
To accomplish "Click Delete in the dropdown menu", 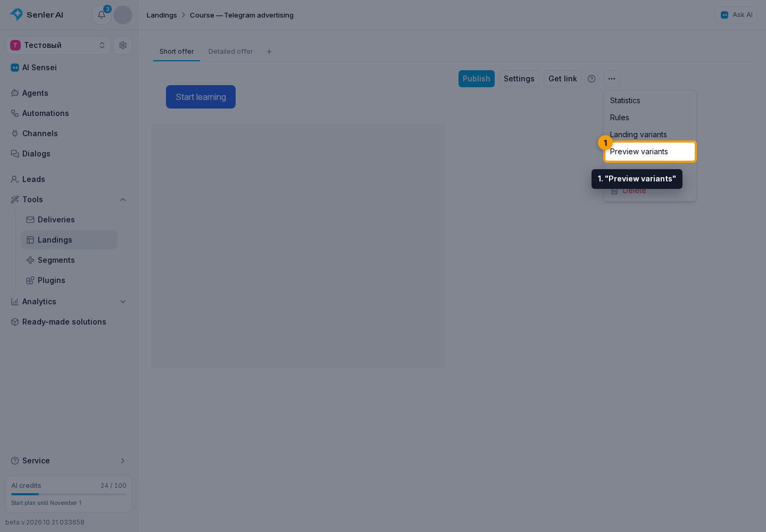I will 650,190.
